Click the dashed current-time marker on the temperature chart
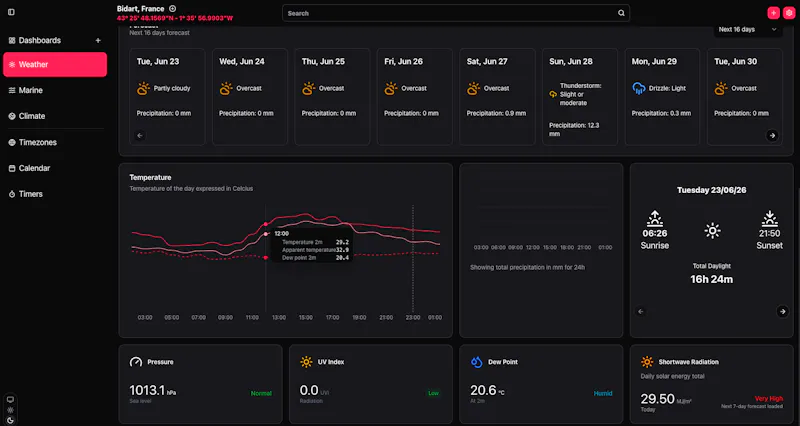The height and width of the screenshot is (426, 800). pyautogui.click(x=413, y=258)
